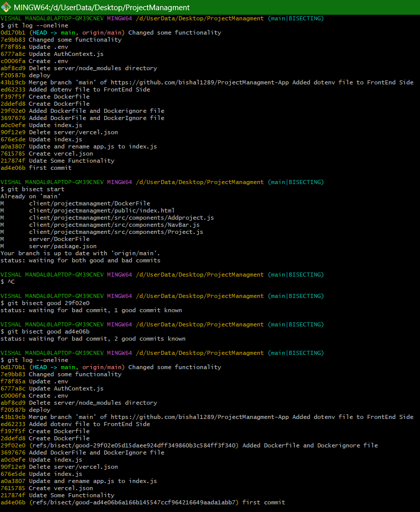Click the server/DockerFile modified file line
Viewport: 420px width, 512px height.
pyautogui.click(x=45, y=239)
